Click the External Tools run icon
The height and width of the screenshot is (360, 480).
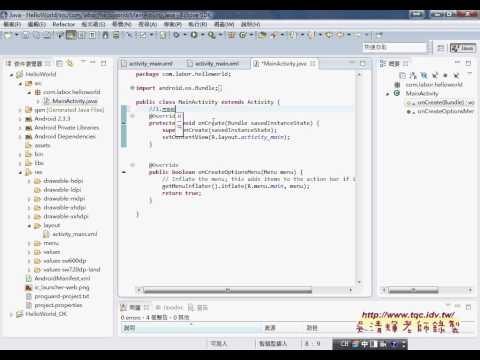click(211, 35)
